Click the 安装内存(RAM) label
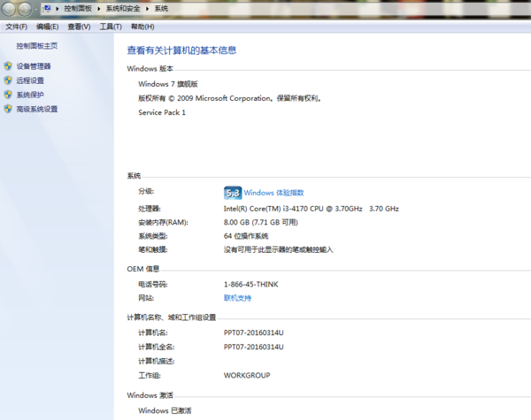This screenshot has height=420, width=531. pyautogui.click(x=163, y=222)
